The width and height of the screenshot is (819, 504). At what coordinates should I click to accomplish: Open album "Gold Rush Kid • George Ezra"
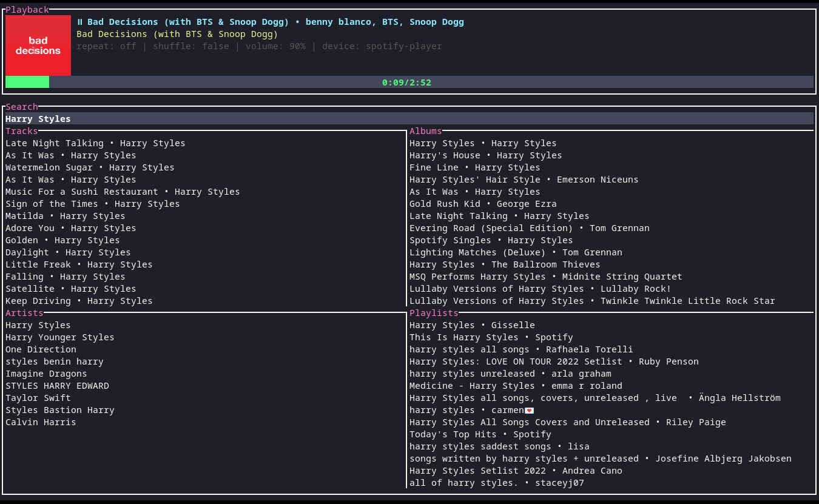point(483,204)
